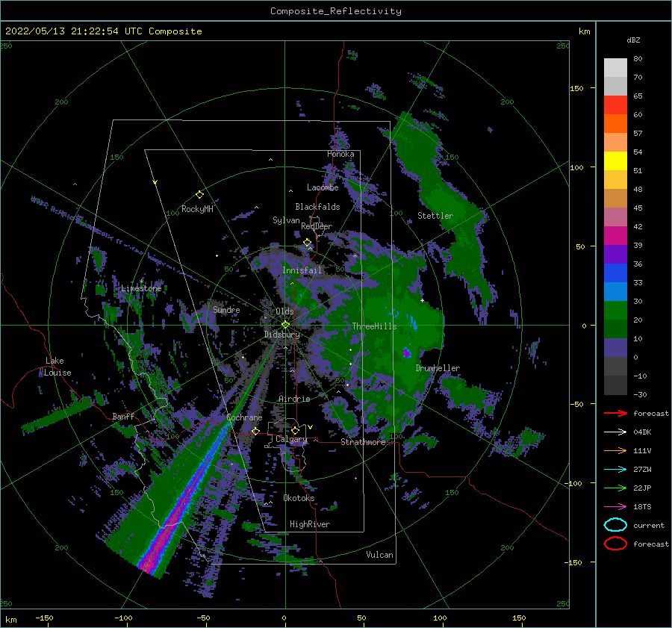The width and height of the screenshot is (672, 628).
Task: Click the Didsbury town label
Action: click(282, 335)
